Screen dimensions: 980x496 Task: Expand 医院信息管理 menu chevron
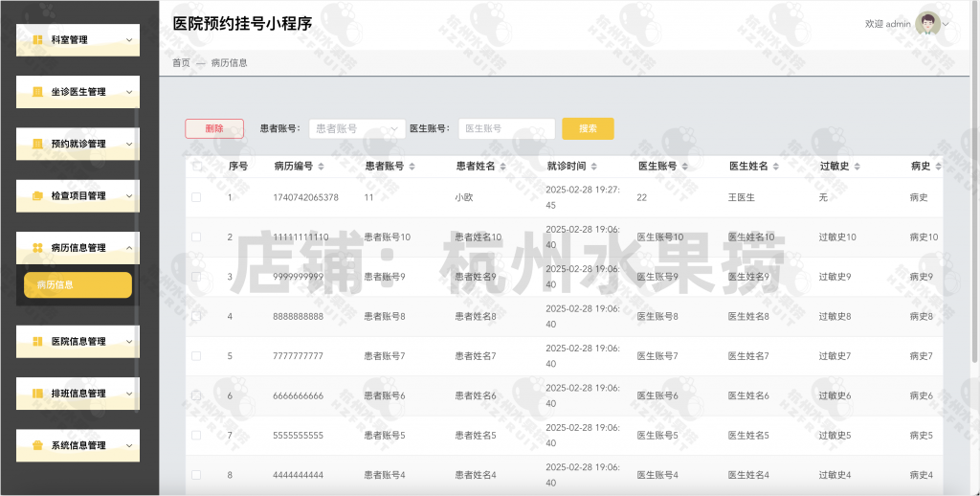(129, 342)
